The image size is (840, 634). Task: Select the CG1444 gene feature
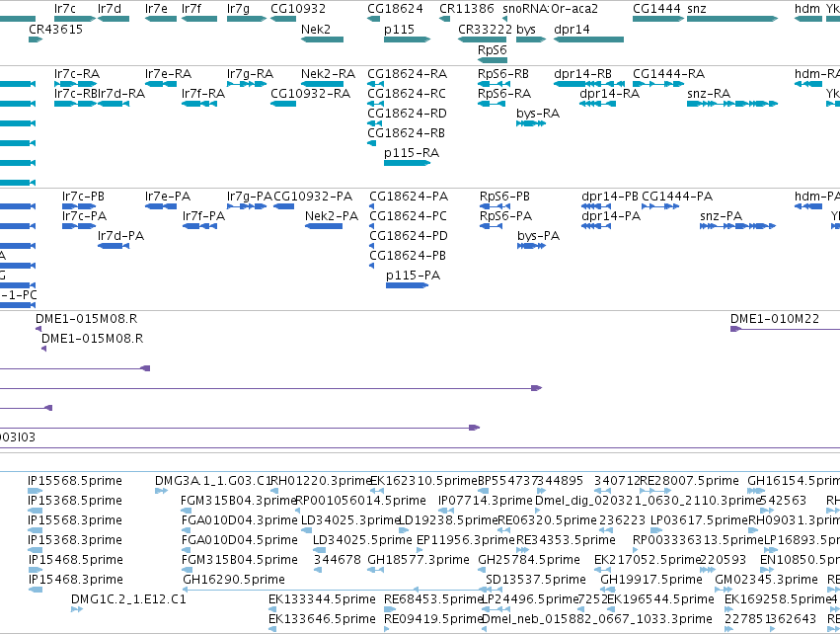658,19
